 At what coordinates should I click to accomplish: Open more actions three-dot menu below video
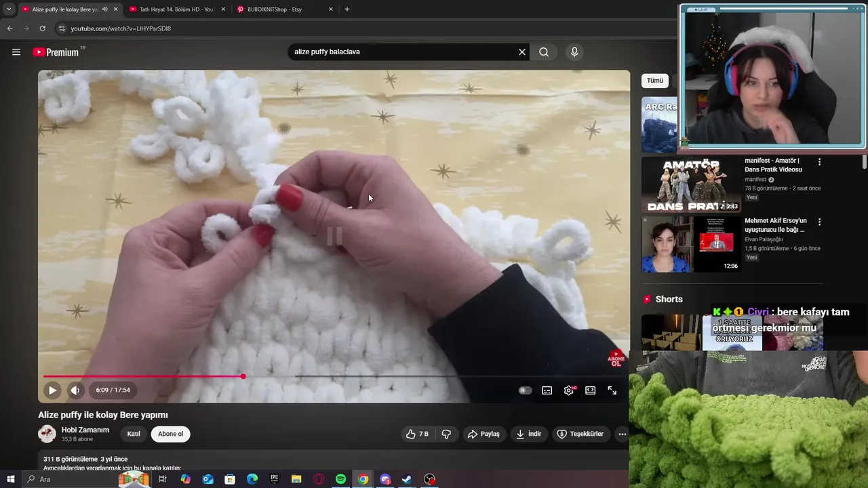point(623,434)
